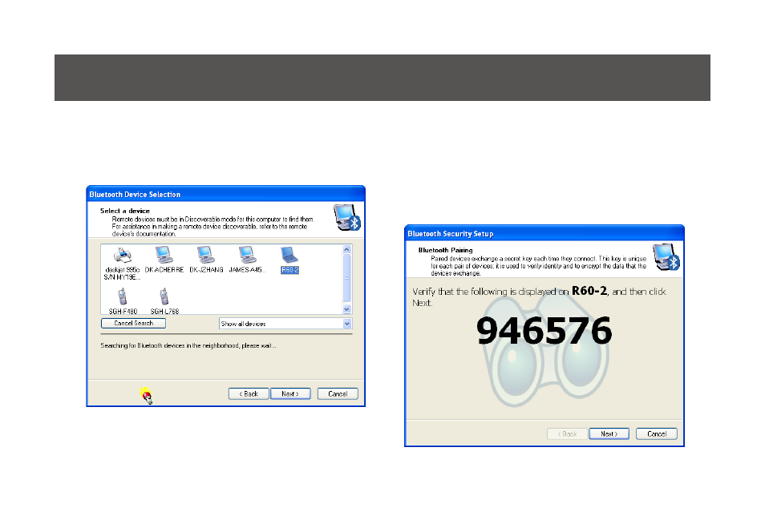Click the DK-ACHERRE label text
Image resolution: width=765 pixels, height=532 pixels.
(164, 270)
